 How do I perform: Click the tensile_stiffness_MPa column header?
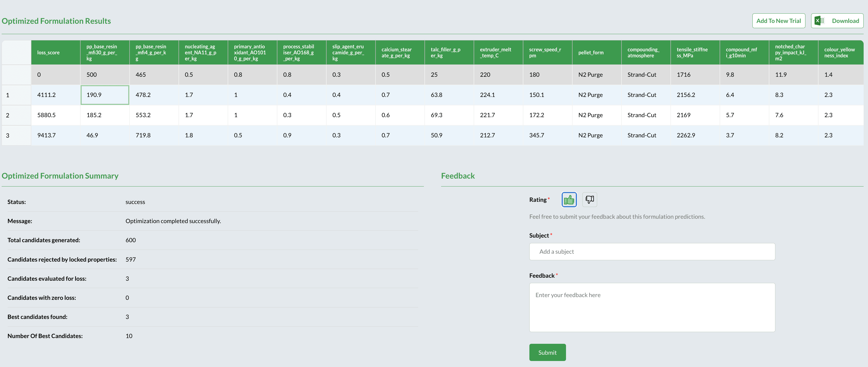[694, 52]
